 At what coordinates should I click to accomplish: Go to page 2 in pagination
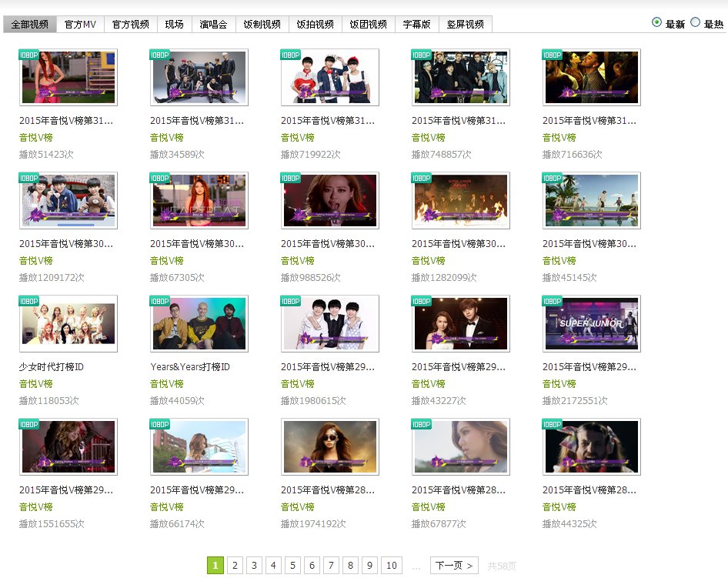tap(235, 565)
